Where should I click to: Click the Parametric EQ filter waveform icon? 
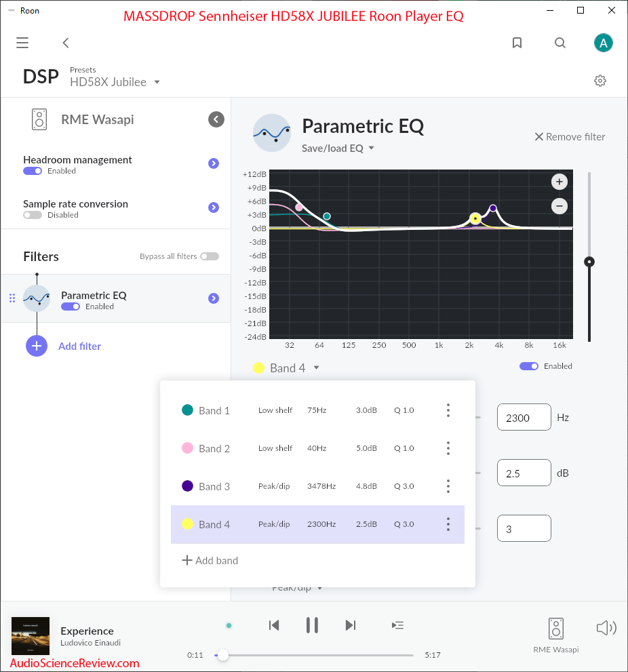tap(37, 298)
